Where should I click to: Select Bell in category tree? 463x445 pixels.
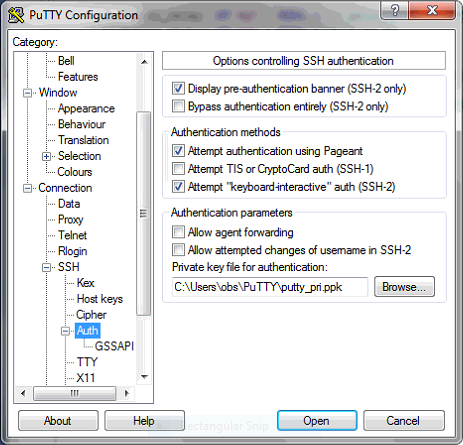click(x=66, y=61)
